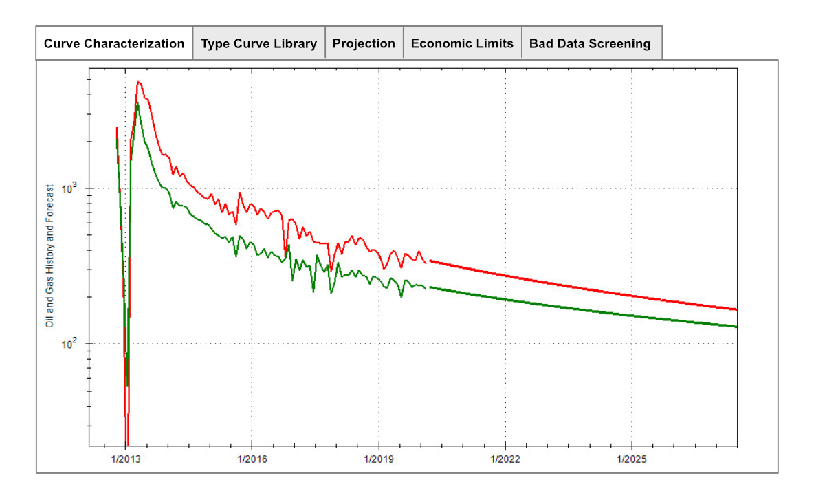Click the peak of the red history curve
The image size is (814, 504).
tap(139, 83)
